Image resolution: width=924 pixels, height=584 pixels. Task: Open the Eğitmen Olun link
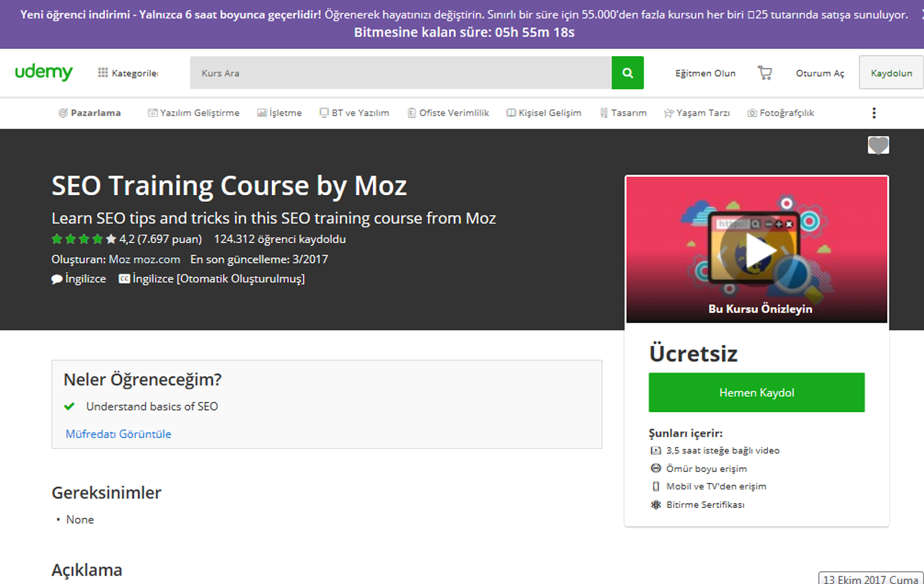click(x=705, y=73)
